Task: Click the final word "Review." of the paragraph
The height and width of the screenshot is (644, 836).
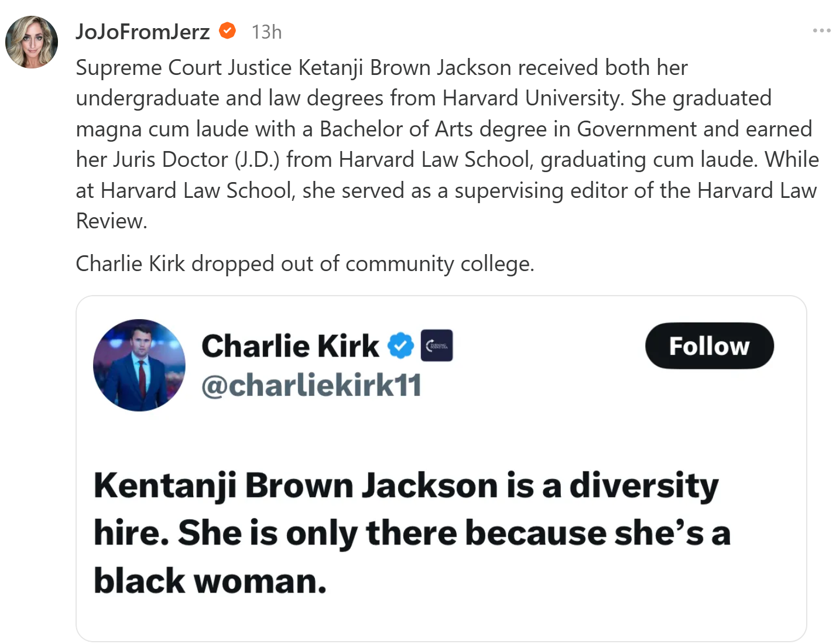Action: click(111, 221)
